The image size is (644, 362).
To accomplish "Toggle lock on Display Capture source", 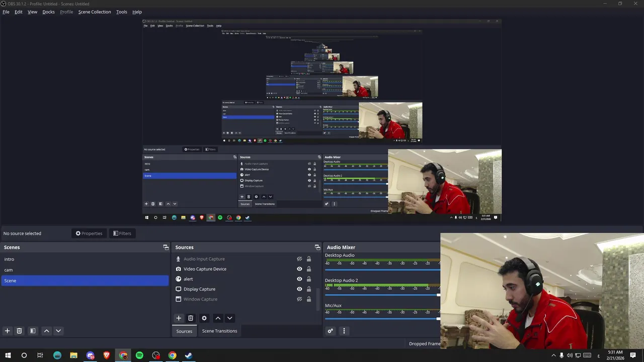I will coord(309,289).
